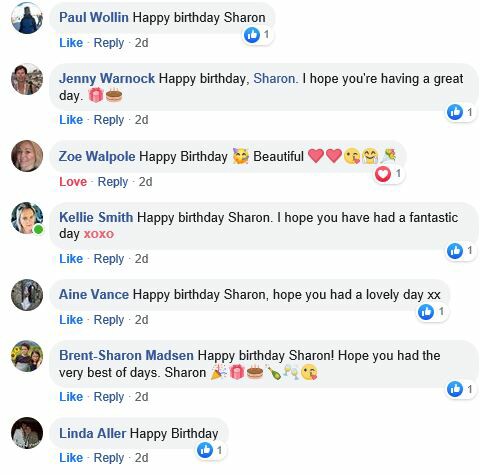
Task: View the like reaction on Aine Vance's comment
Action: (426, 312)
